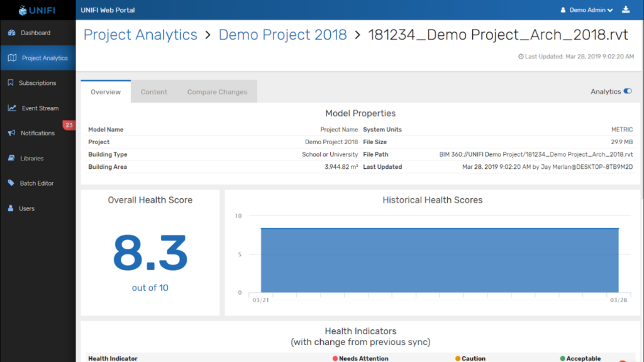The width and height of the screenshot is (644, 362).
Task: Click the Subscriptions bookmark icon
Action: 11,83
